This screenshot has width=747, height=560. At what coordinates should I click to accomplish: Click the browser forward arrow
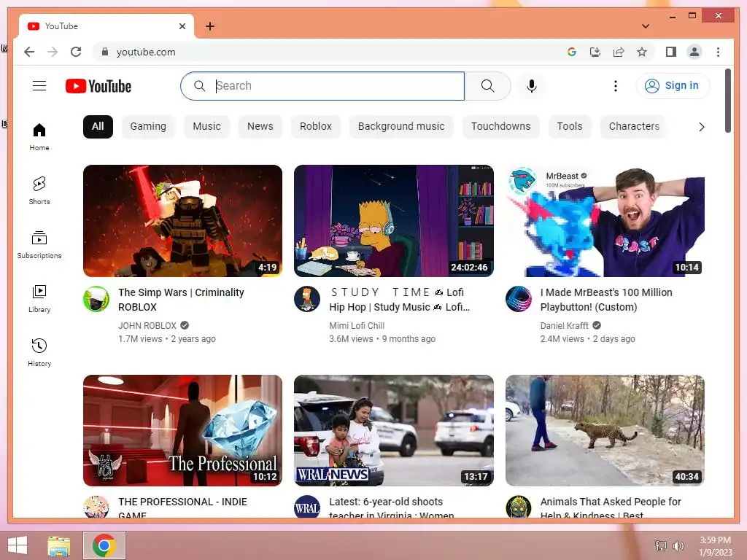point(53,52)
